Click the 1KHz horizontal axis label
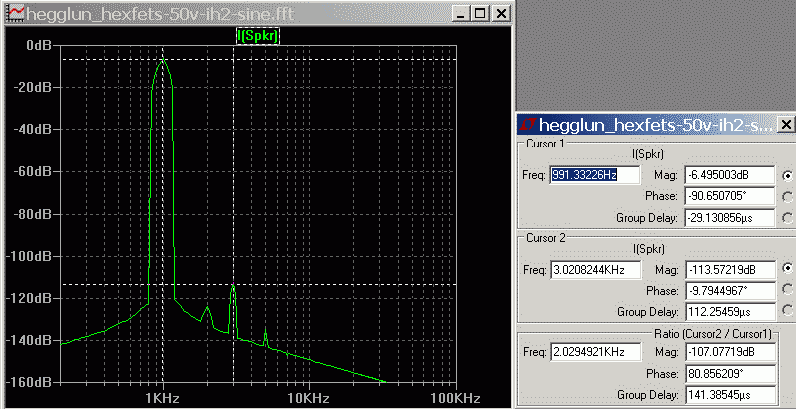The width and height of the screenshot is (796, 409). 163,397
